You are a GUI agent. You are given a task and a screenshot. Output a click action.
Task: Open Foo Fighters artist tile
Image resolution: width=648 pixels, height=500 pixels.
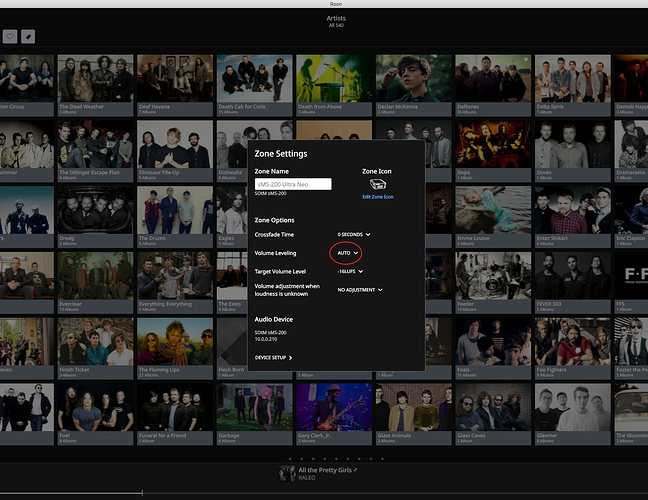(x=573, y=348)
